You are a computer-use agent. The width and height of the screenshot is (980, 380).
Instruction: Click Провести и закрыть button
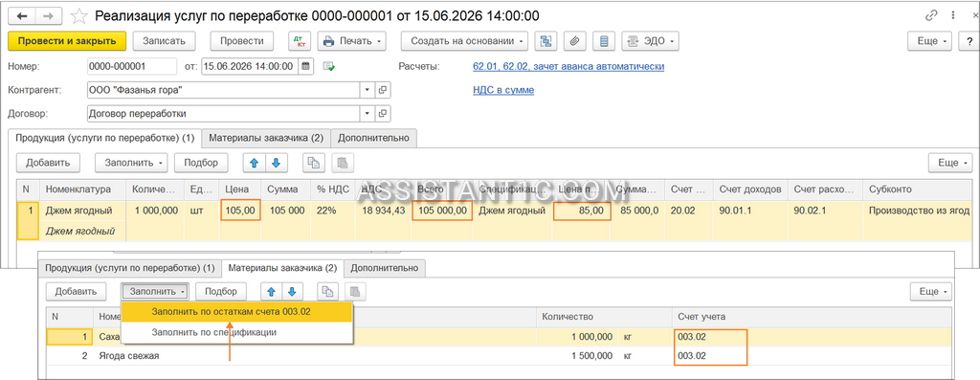(67, 41)
